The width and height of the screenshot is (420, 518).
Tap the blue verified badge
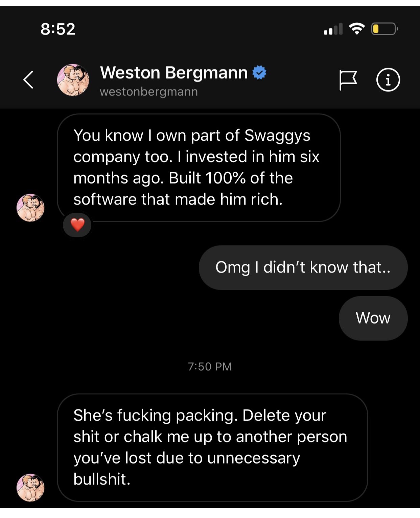259,72
